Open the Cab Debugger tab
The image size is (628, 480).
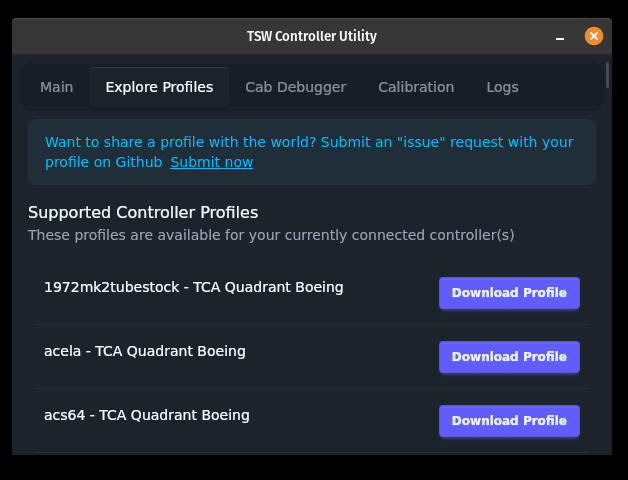click(x=295, y=87)
